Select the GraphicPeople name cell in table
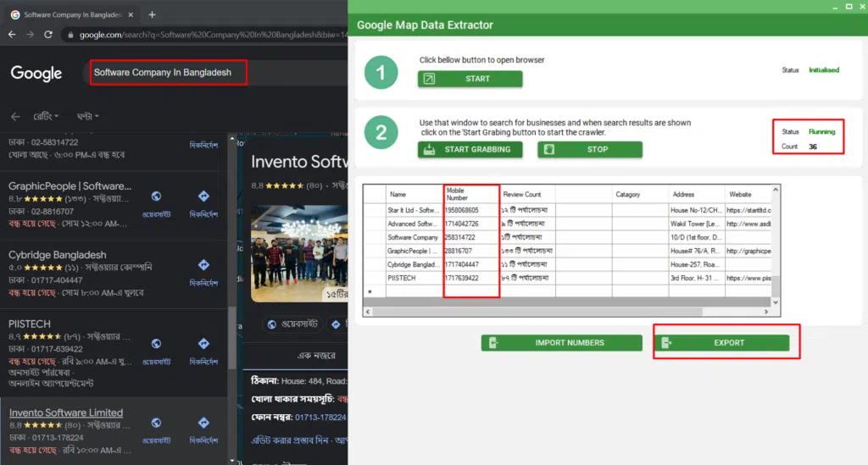This screenshot has height=465, width=868. pyautogui.click(x=414, y=251)
